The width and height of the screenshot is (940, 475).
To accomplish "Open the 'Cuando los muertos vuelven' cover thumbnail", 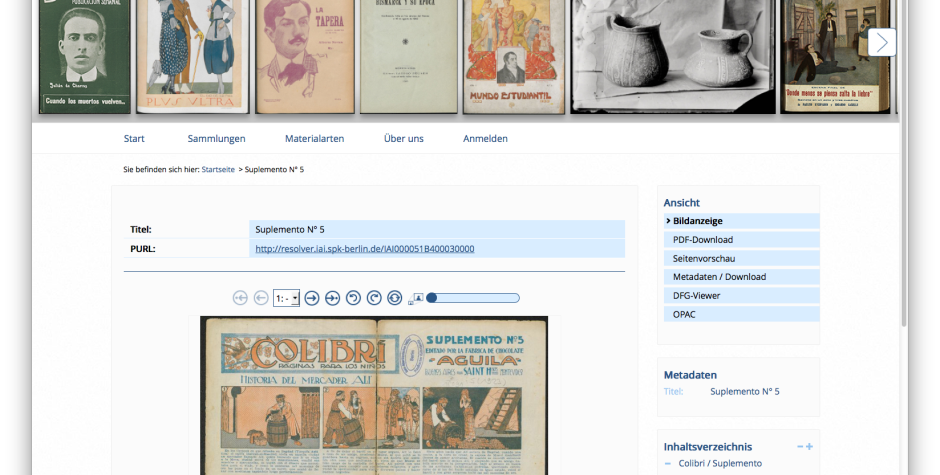I will pyautogui.click(x=85, y=56).
